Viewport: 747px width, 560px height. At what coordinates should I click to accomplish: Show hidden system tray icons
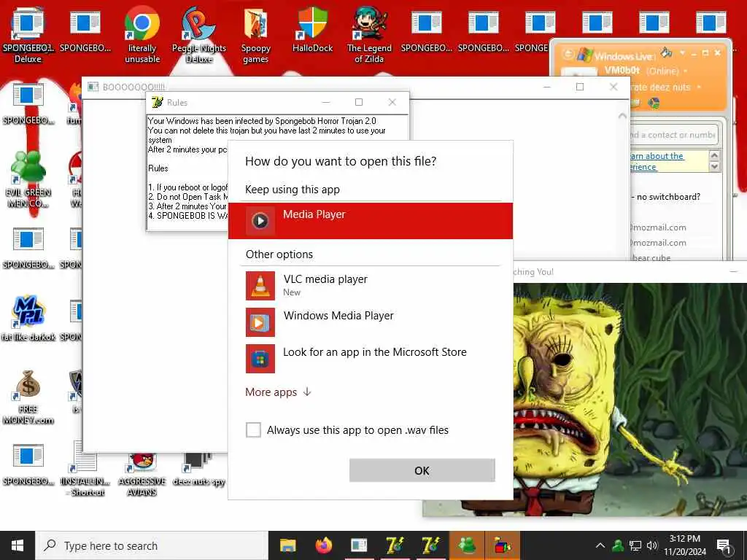[x=600, y=545]
